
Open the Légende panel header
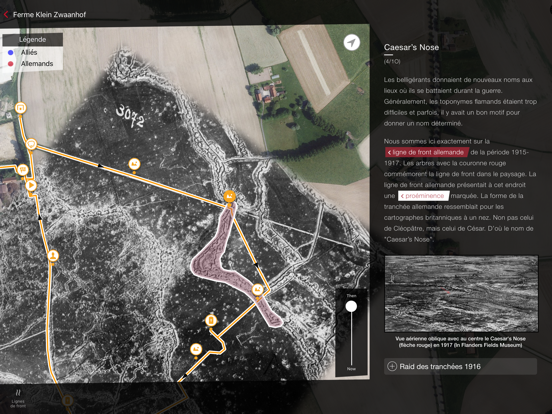32,39
